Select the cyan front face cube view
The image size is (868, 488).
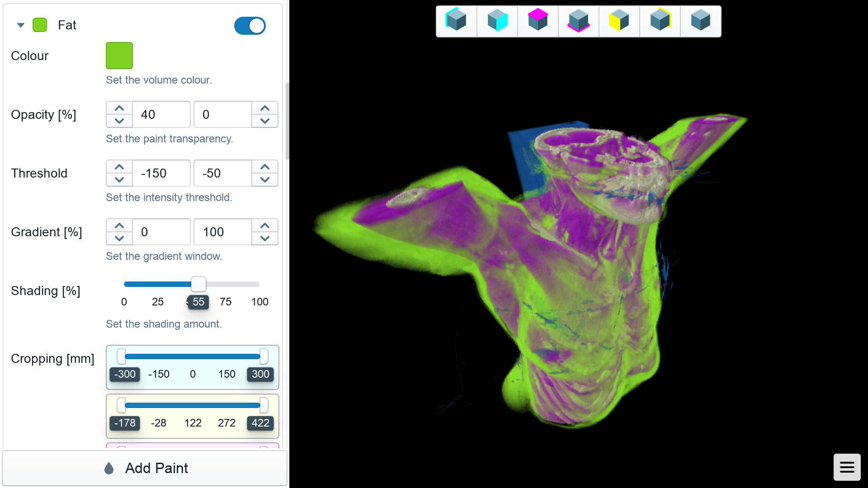(x=497, y=21)
